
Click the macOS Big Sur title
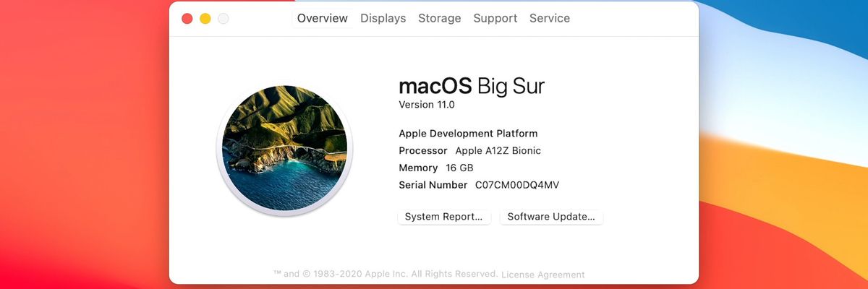[x=472, y=87]
